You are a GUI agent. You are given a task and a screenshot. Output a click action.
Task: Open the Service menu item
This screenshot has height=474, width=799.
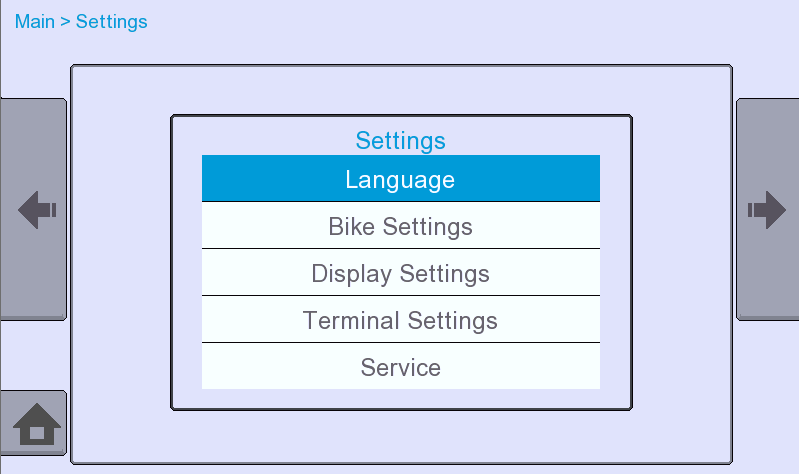[401, 366]
